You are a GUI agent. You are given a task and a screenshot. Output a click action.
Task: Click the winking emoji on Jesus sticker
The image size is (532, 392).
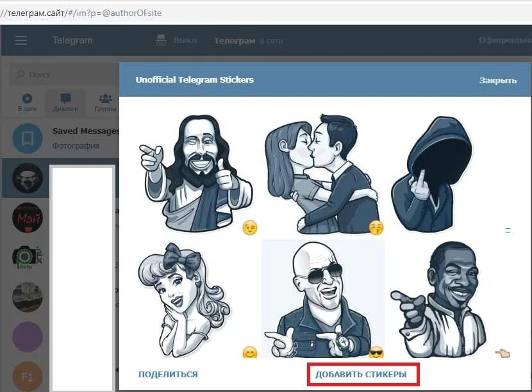[250, 227]
